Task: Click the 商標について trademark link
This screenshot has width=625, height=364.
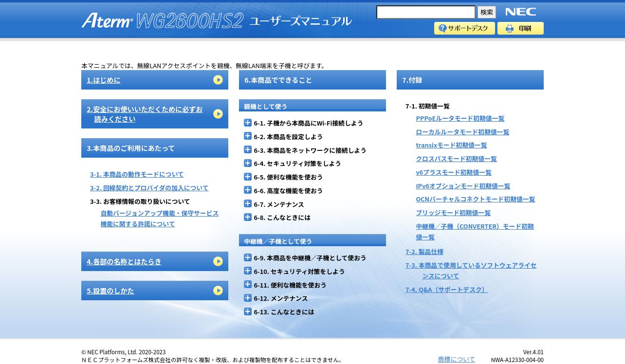Action: [457, 359]
